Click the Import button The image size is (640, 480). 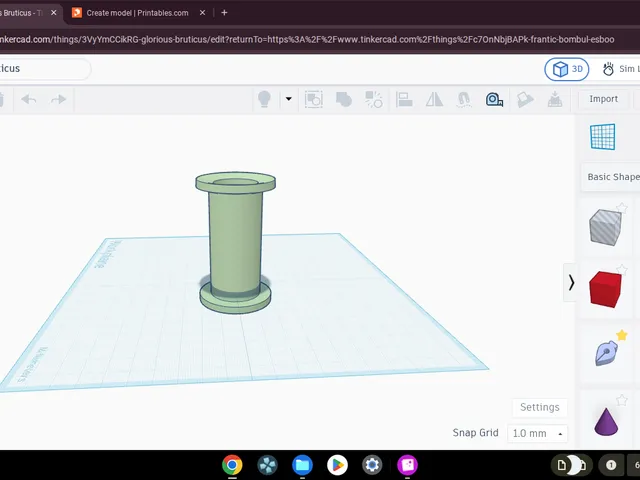coord(603,99)
